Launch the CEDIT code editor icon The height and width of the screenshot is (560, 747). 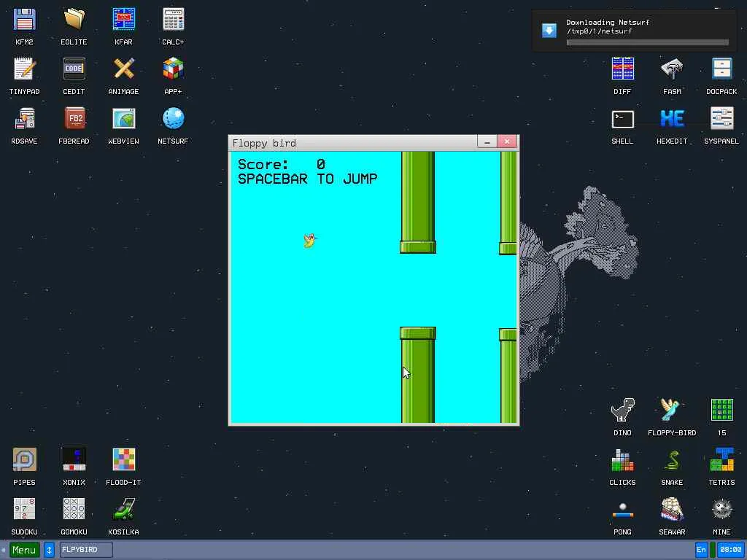click(x=74, y=69)
